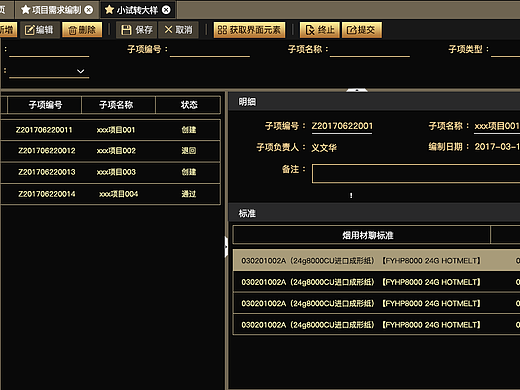
Task: Click the vertical splitter collapse handle
Action: pyautogui.click(x=226, y=247)
